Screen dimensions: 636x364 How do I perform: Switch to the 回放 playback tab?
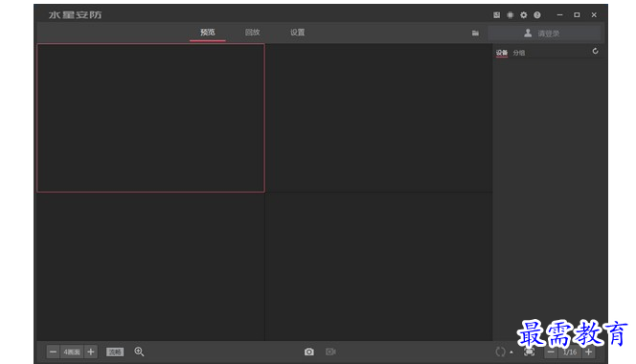(252, 32)
